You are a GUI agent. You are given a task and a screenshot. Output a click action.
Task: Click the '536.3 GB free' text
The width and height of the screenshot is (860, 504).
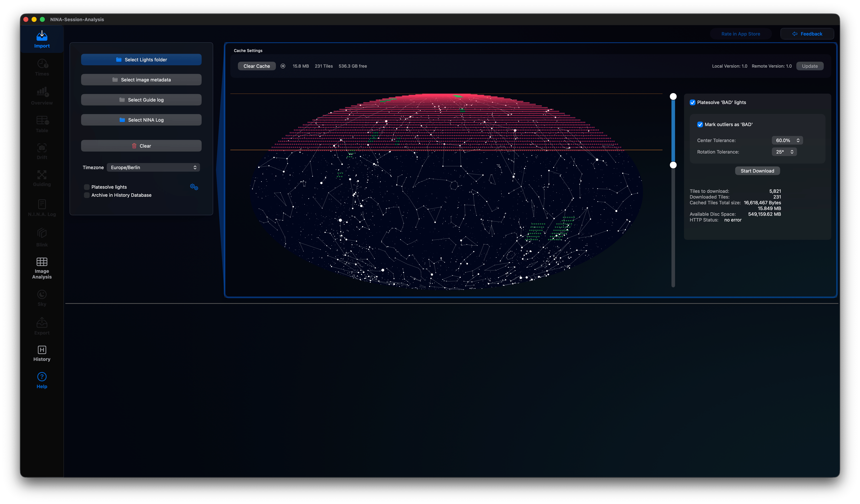coord(353,66)
